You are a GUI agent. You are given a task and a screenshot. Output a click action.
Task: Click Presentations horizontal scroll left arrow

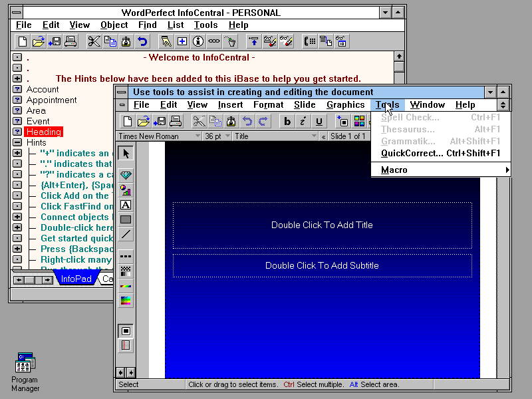pyautogui.click(x=120, y=373)
